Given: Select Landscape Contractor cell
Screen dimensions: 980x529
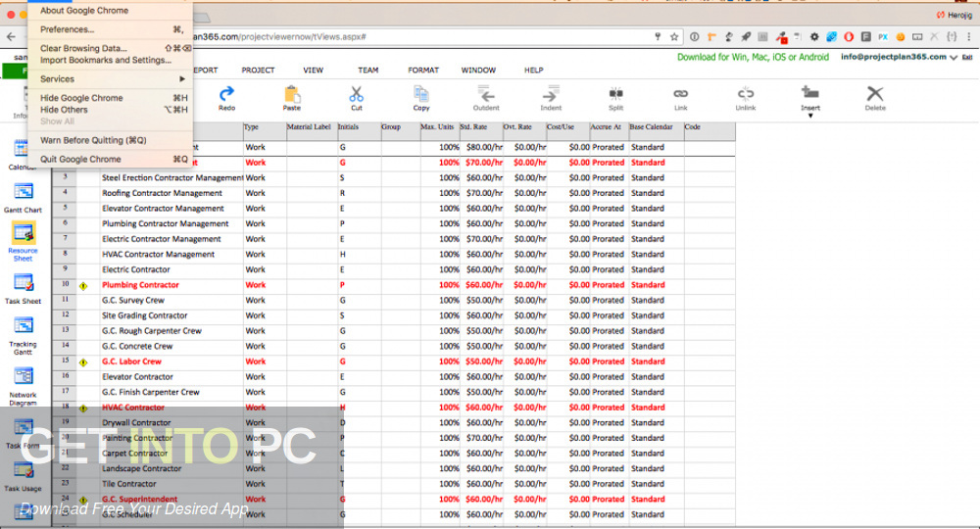Looking at the screenshot, I should (x=171, y=468).
